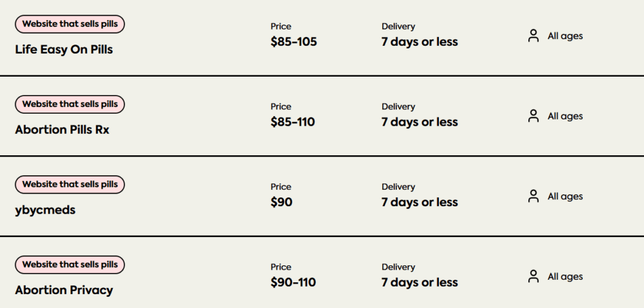644x308 pixels.
Task: Select the $85–110 price text
Action: pos(293,122)
